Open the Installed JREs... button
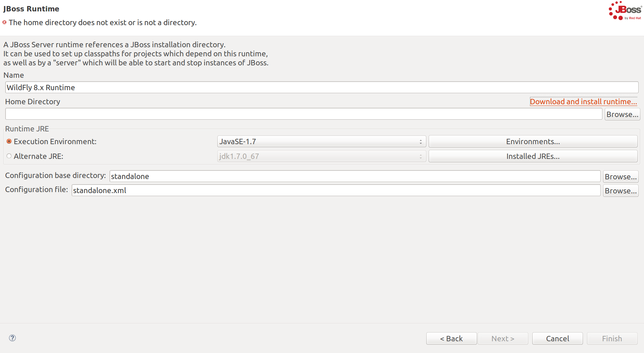Image resolution: width=644 pixels, height=353 pixels. point(533,156)
